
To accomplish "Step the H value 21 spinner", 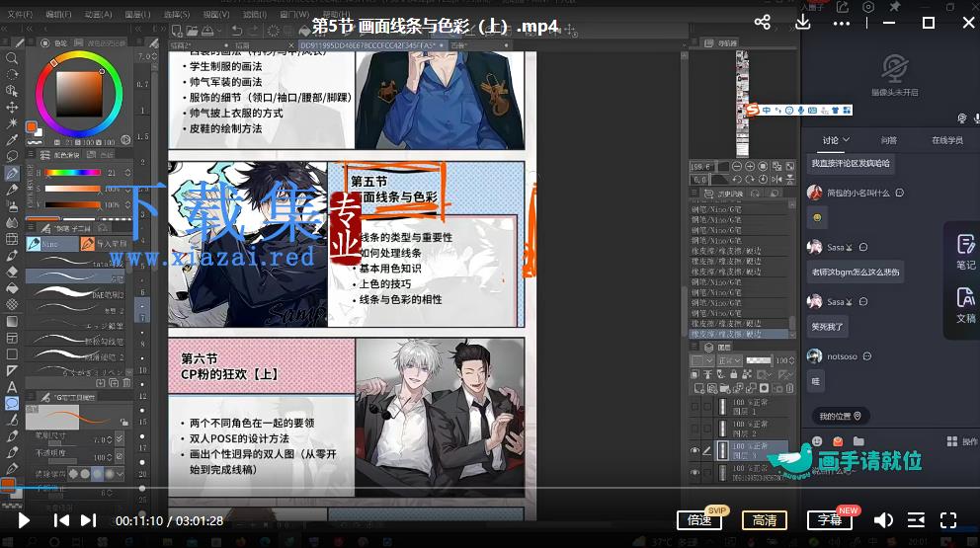I will coord(128,173).
